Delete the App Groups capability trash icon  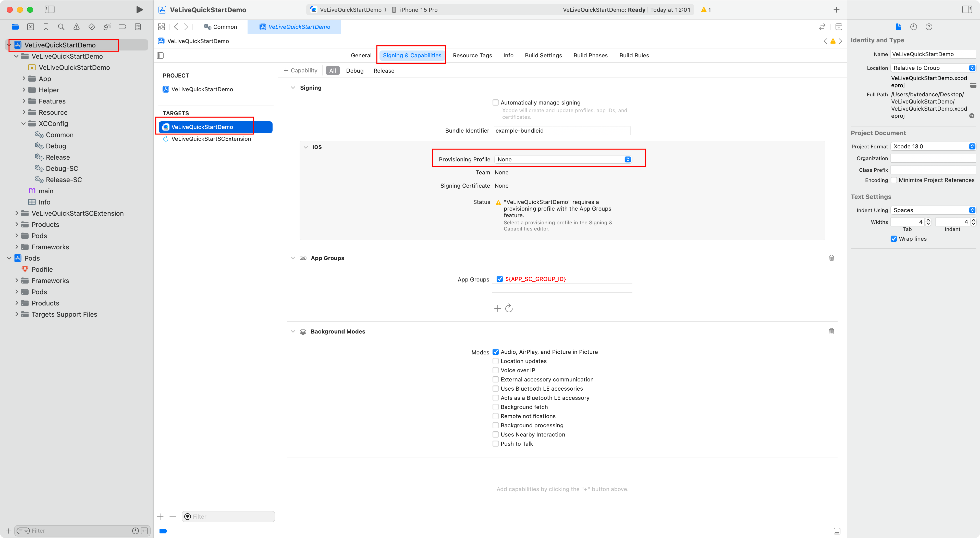832,258
